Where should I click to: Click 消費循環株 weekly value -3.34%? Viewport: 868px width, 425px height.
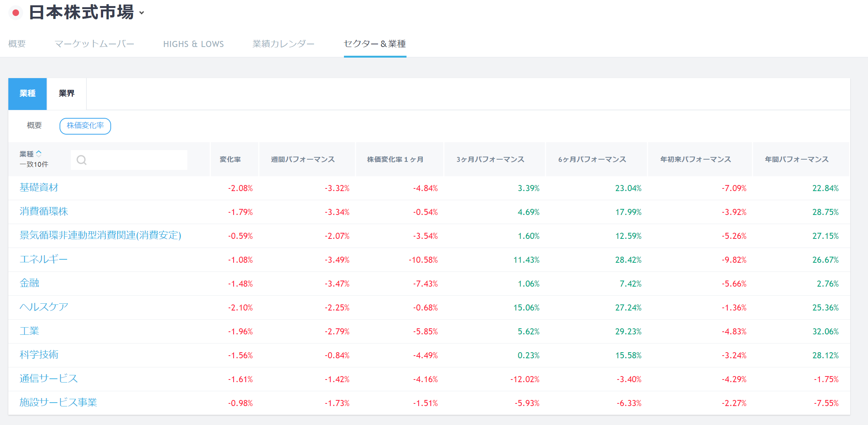click(337, 212)
